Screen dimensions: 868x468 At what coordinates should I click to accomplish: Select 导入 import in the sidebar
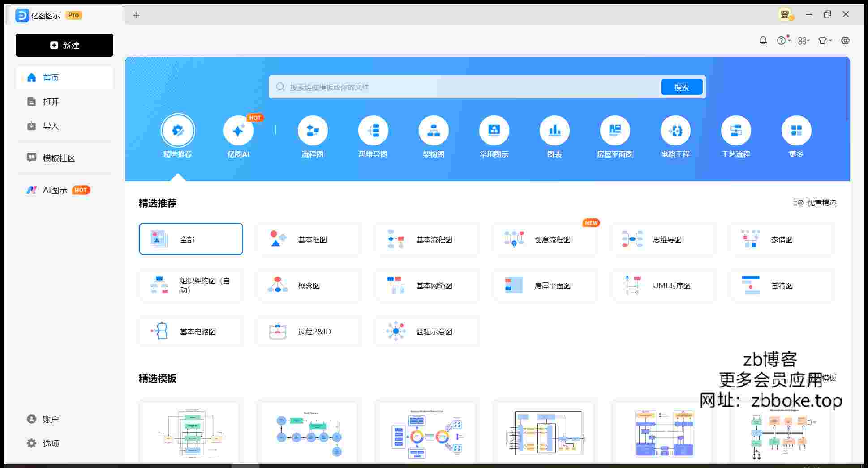tap(64, 126)
